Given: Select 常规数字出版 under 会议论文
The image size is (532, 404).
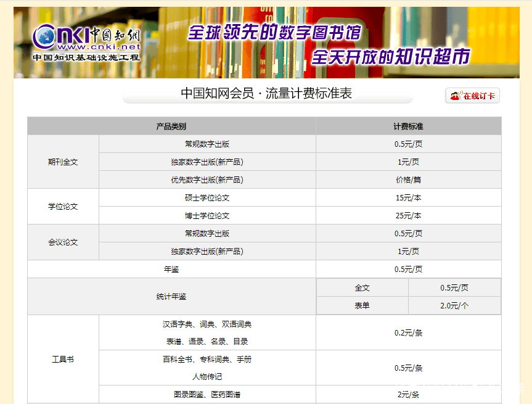Looking at the screenshot, I should pos(207,233).
